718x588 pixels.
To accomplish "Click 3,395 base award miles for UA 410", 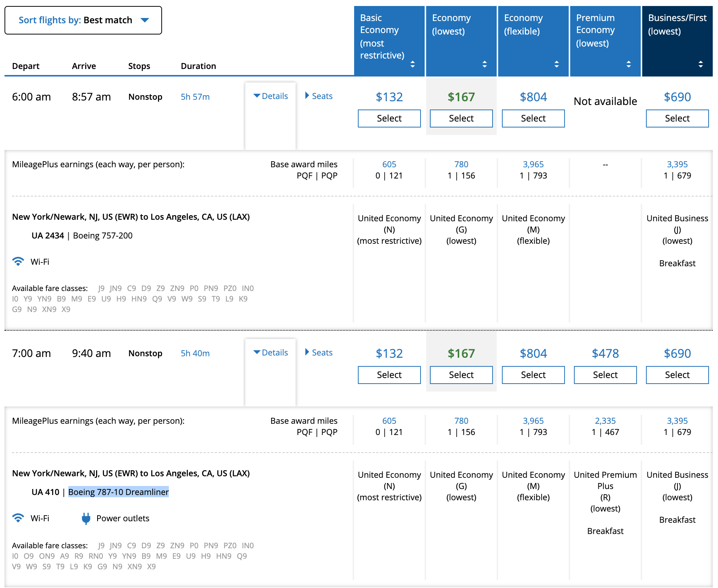I will tap(677, 421).
